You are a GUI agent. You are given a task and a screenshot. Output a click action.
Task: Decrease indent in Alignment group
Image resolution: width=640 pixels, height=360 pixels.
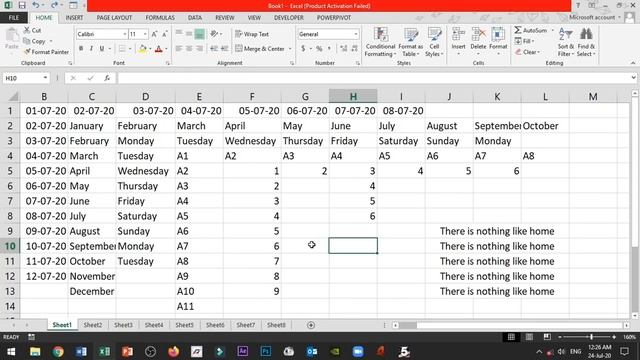pos(214,49)
